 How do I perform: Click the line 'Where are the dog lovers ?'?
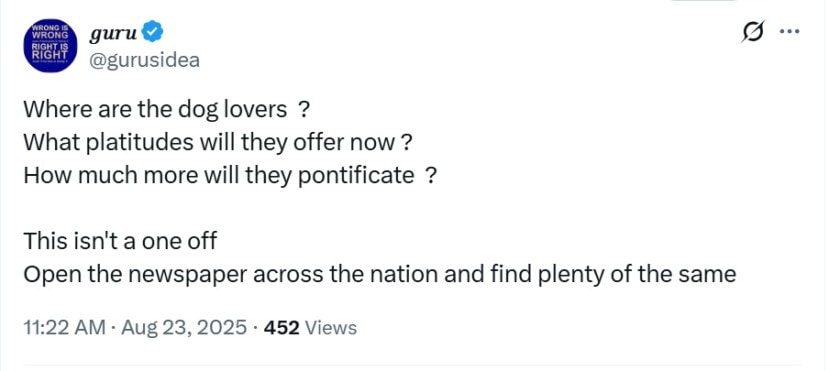point(166,110)
